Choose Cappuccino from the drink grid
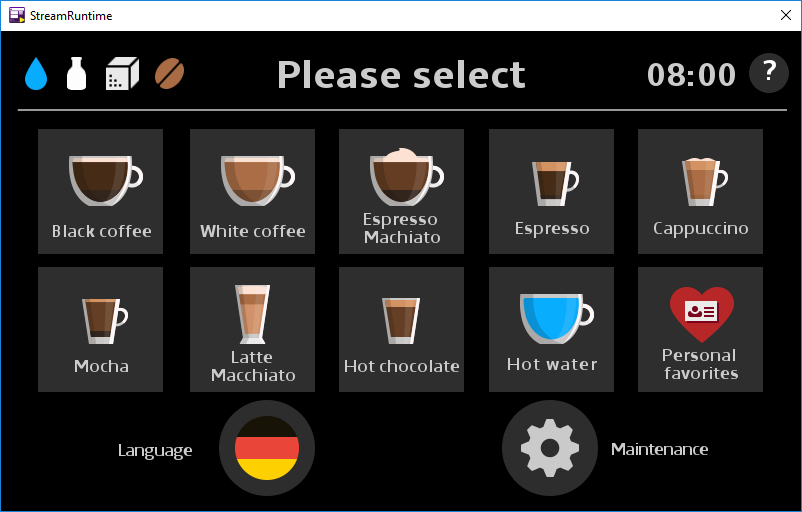Screen dimensions: 802x512 [x=700, y=191]
